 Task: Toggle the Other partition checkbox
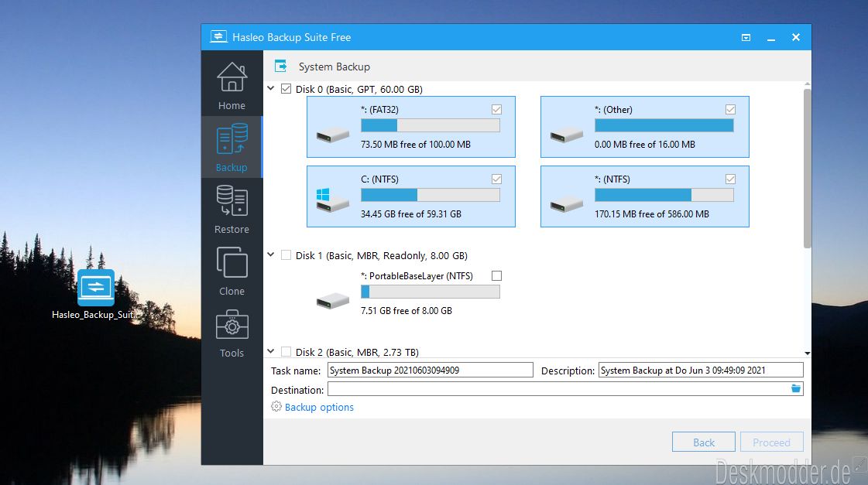tap(731, 110)
